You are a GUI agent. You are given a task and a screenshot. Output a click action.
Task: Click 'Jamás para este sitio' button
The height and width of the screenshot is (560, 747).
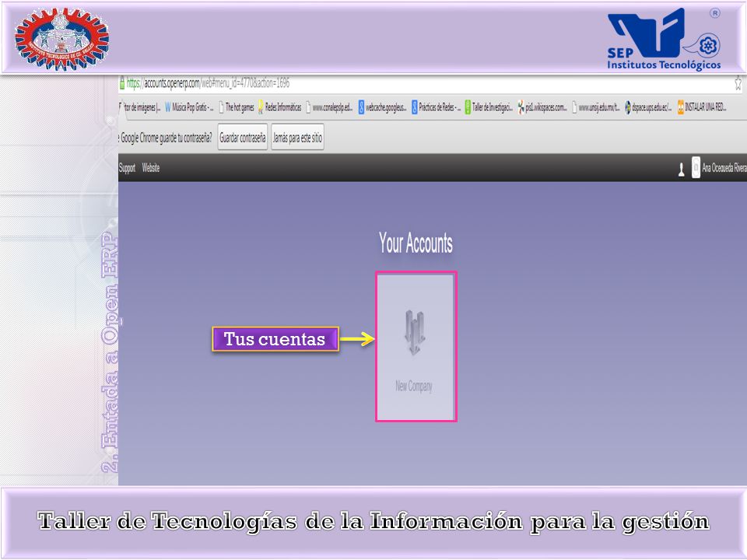(x=297, y=138)
